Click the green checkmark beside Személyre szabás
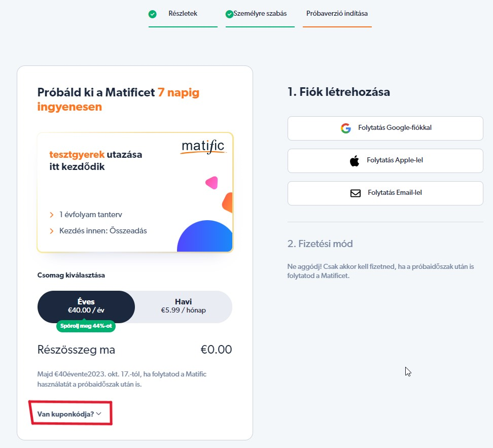This screenshot has width=493, height=448. tap(230, 14)
